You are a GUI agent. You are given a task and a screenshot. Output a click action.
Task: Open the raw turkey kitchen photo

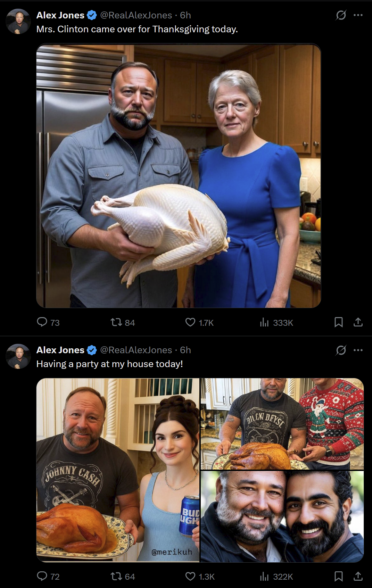click(x=179, y=176)
